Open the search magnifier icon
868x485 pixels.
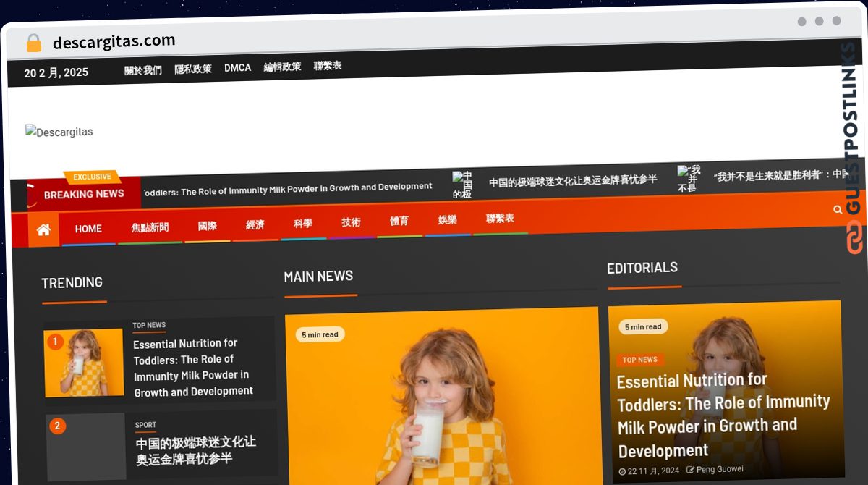point(838,210)
